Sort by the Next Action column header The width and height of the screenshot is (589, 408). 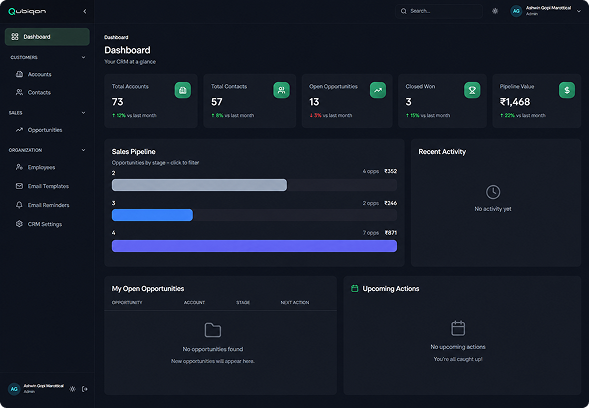pyautogui.click(x=295, y=302)
